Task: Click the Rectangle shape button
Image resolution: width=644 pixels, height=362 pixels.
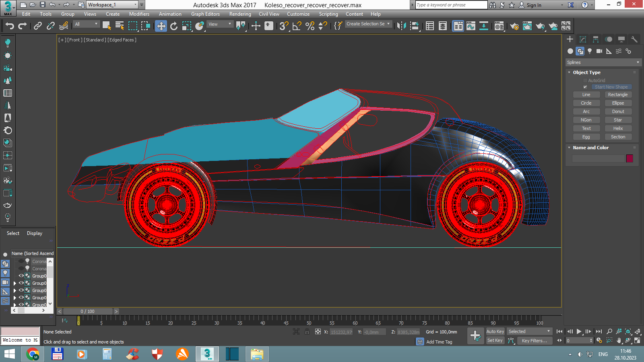Action: coord(618,95)
